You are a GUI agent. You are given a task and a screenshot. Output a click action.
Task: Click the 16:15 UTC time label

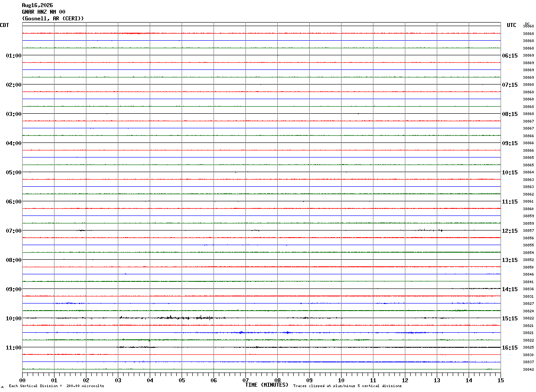pos(510,348)
